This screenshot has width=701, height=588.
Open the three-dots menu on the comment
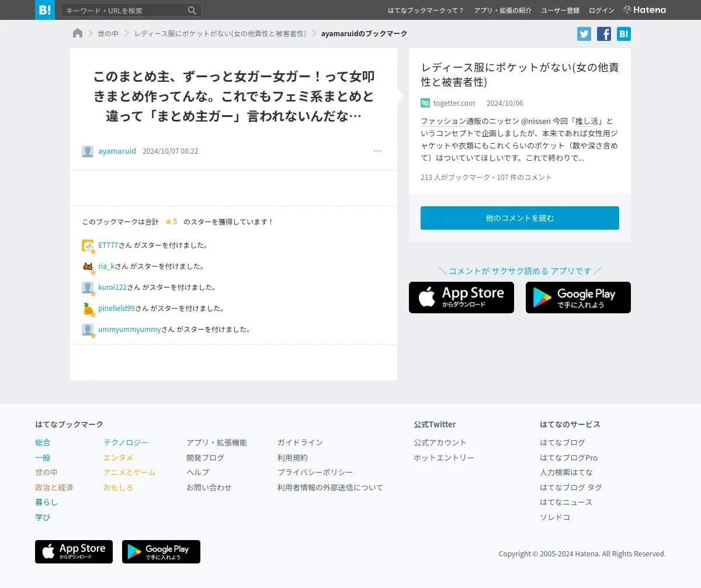[377, 151]
